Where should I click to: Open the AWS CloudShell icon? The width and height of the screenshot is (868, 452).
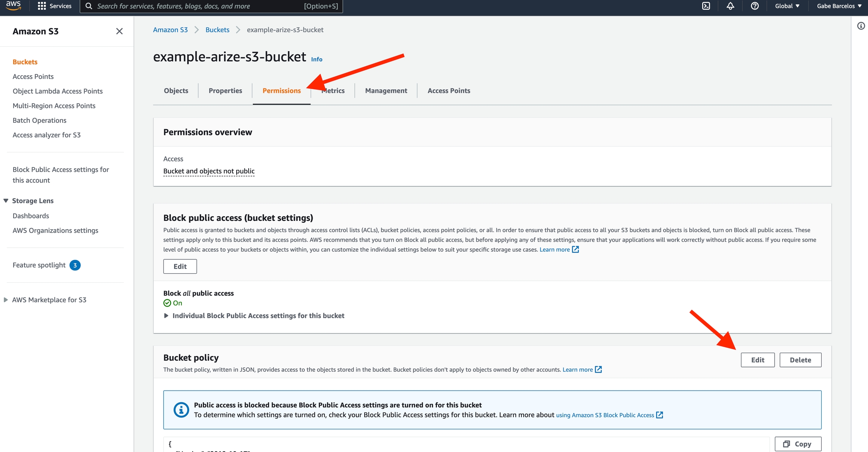coord(706,6)
